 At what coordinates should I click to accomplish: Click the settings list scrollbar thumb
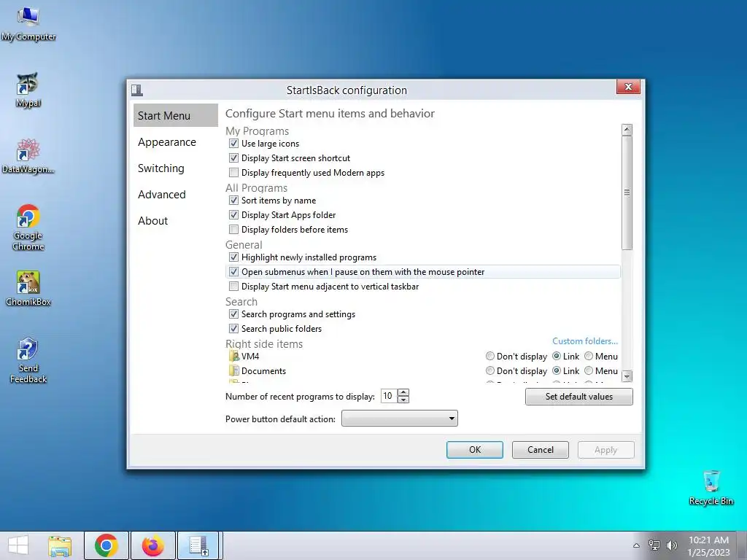point(627,192)
